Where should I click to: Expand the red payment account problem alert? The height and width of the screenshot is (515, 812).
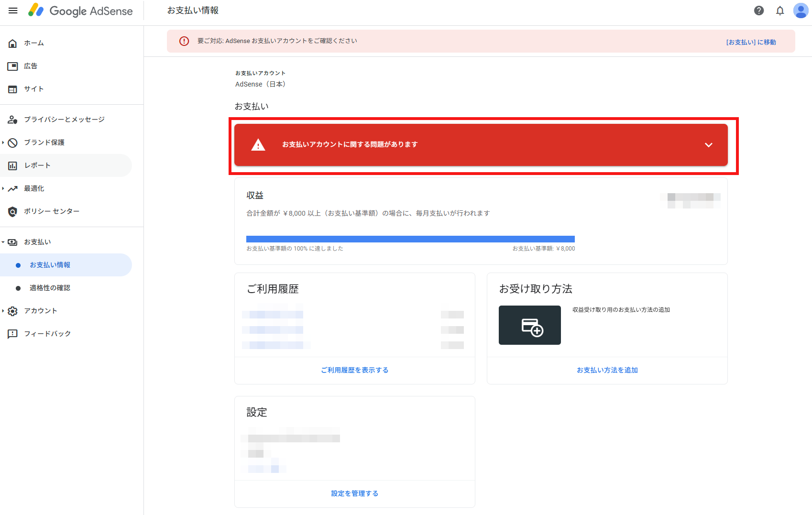(x=709, y=145)
